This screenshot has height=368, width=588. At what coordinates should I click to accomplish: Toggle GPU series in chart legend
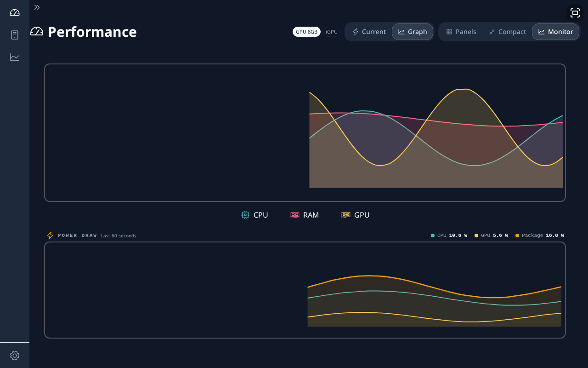355,215
